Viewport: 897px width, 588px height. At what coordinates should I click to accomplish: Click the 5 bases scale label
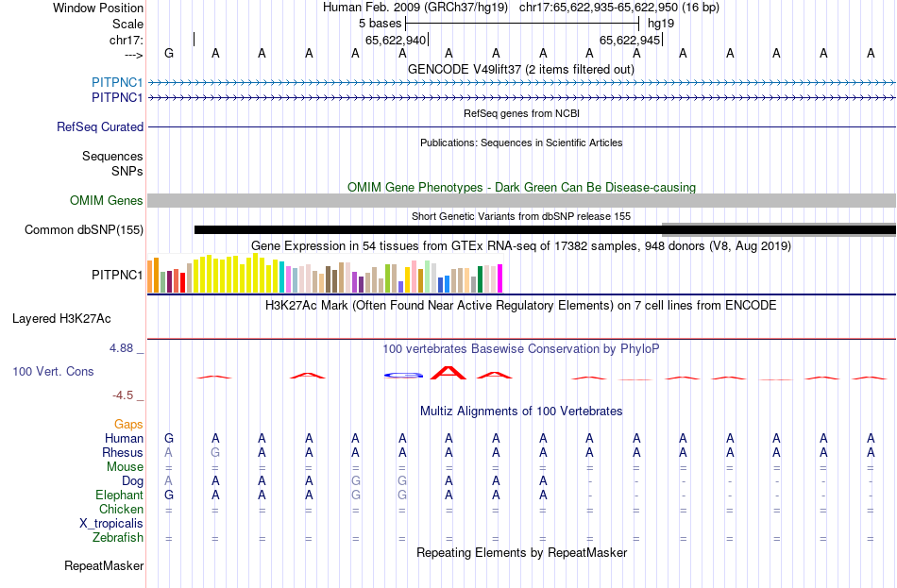point(380,24)
